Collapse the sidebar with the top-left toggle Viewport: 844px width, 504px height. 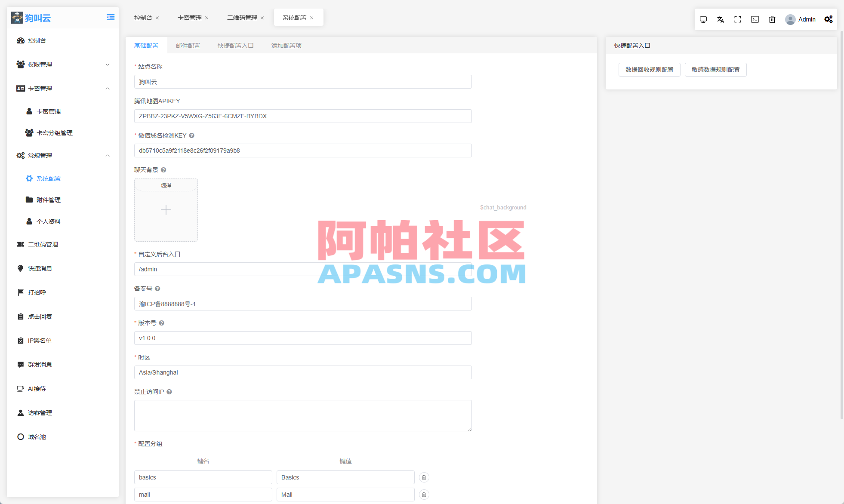tap(110, 17)
